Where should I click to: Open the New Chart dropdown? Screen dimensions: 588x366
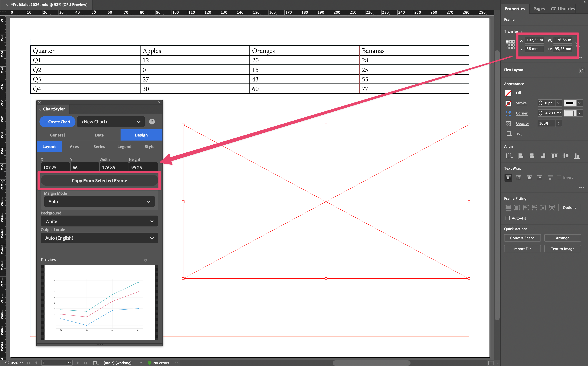(111, 122)
